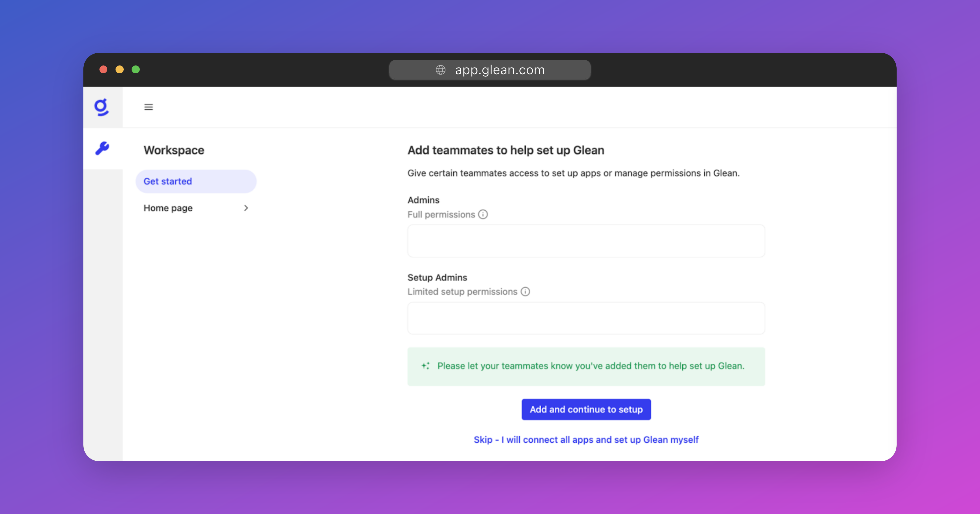
Task: Click the green maximize window button
Action: pos(136,70)
